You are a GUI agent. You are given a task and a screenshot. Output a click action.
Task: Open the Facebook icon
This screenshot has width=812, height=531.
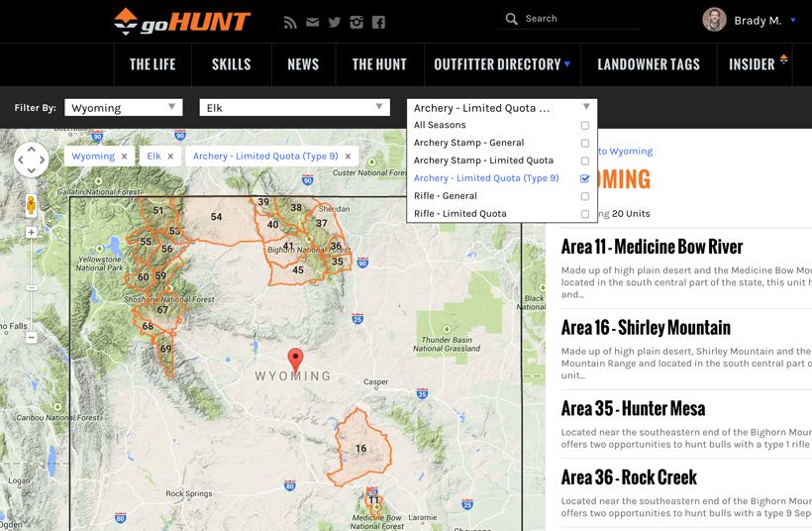coord(378,22)
